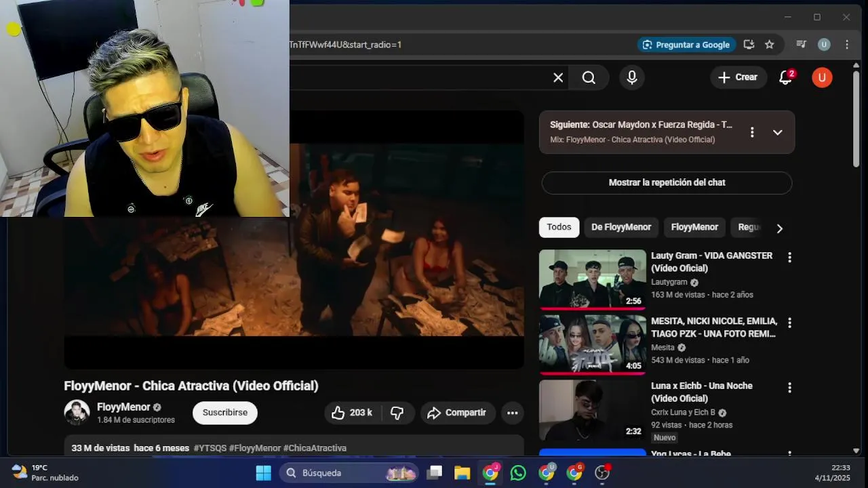Click Suscribirse button
The height and width of the screenshot is (488, 868).
click(225, 413)
